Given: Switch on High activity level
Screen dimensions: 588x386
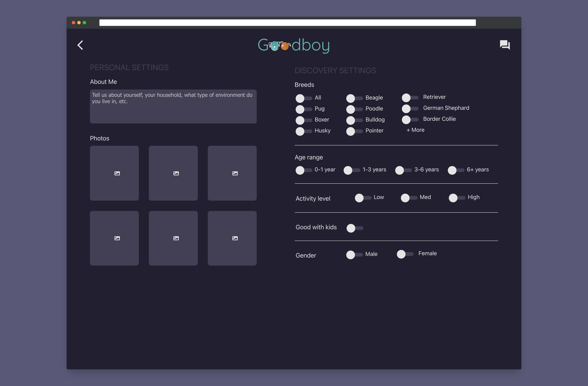Looking at the screenshot, I should point(456,198).
